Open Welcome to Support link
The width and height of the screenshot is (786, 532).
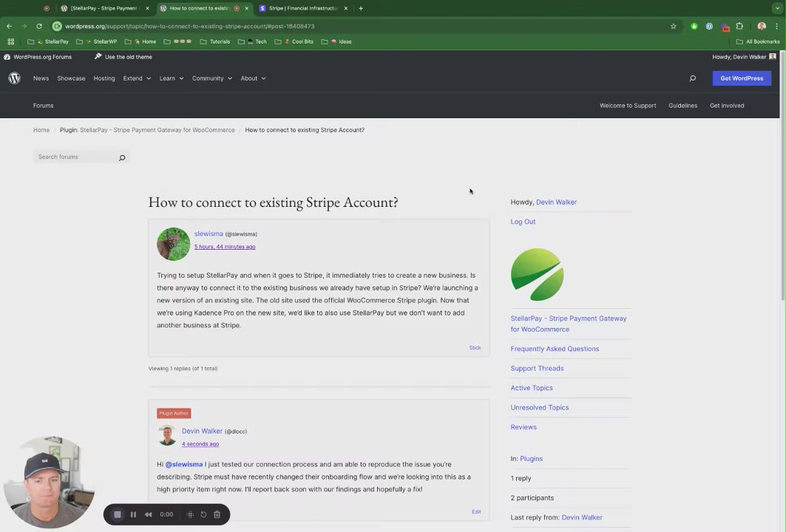click(x=628, y=106)
